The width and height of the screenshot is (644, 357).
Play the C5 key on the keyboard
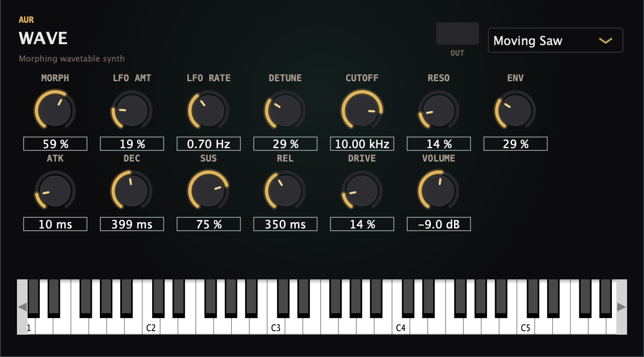point(526,327)
